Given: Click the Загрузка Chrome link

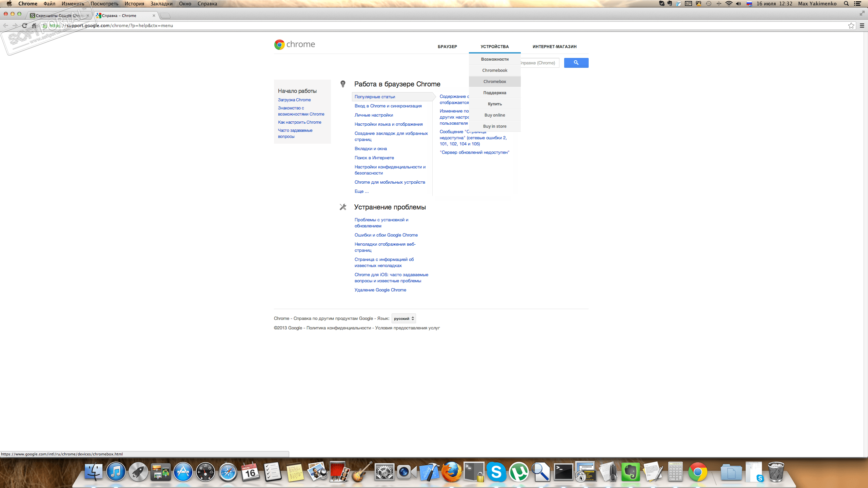Looking at the screenshot, I should [x=294, y=100].
